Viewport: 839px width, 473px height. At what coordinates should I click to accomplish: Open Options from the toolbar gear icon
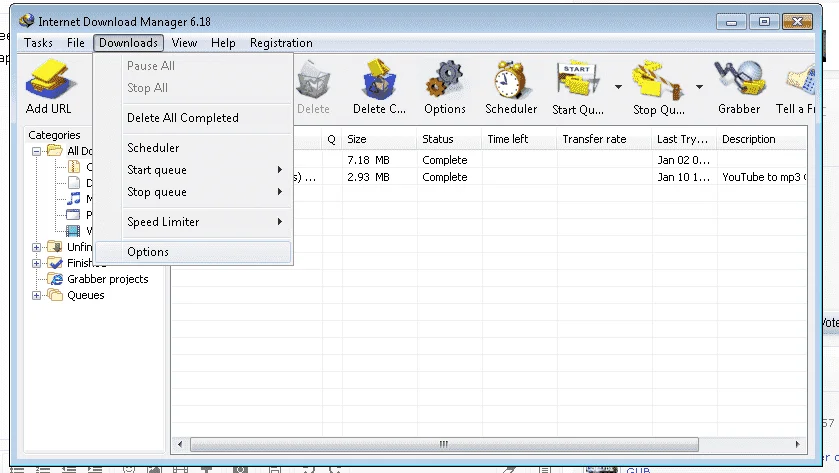444,80
